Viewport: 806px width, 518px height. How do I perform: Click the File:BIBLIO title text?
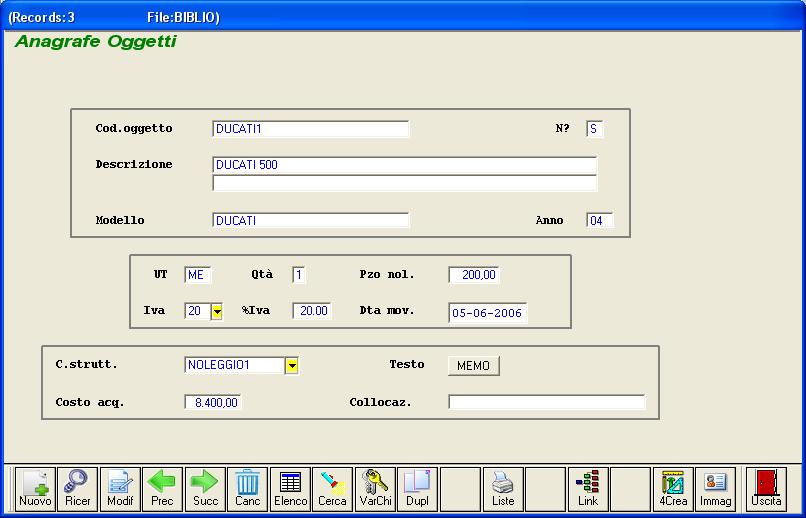pyautogui.click(x=183, y=17)
